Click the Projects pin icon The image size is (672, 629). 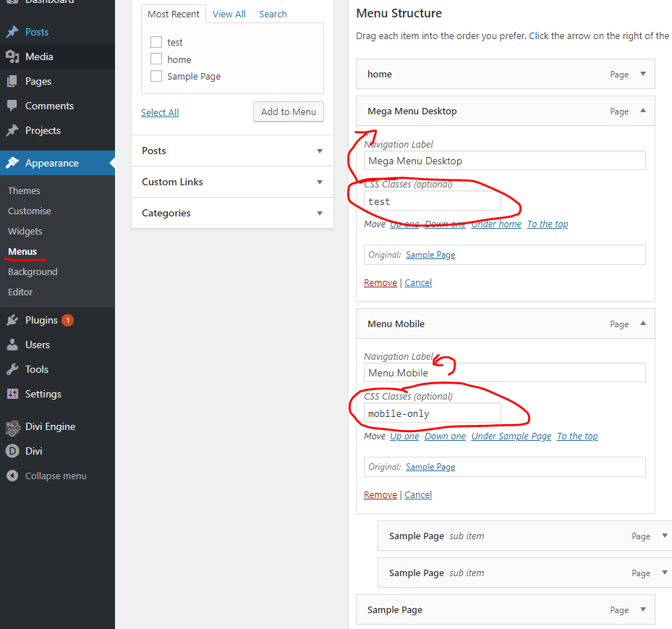point(12,130)
